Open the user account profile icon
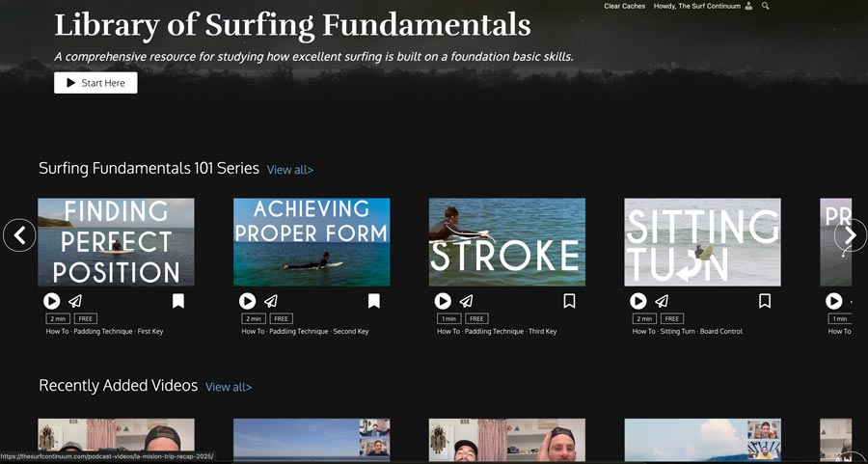Viewport: 868px width, 464px height. (749, 6)
